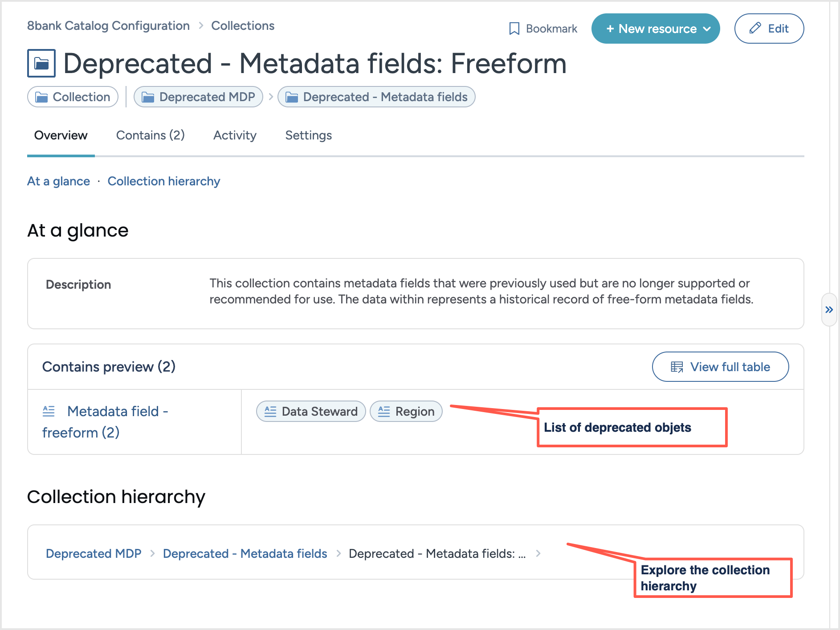Switch to the Contains (2) tab
Viewport: 840px width, 630px height.
coord(151,135)
